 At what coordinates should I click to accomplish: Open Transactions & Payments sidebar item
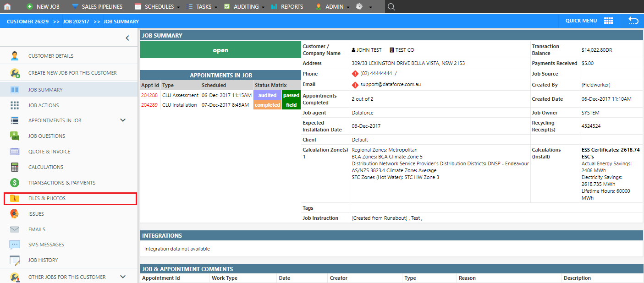click(61, 183)
